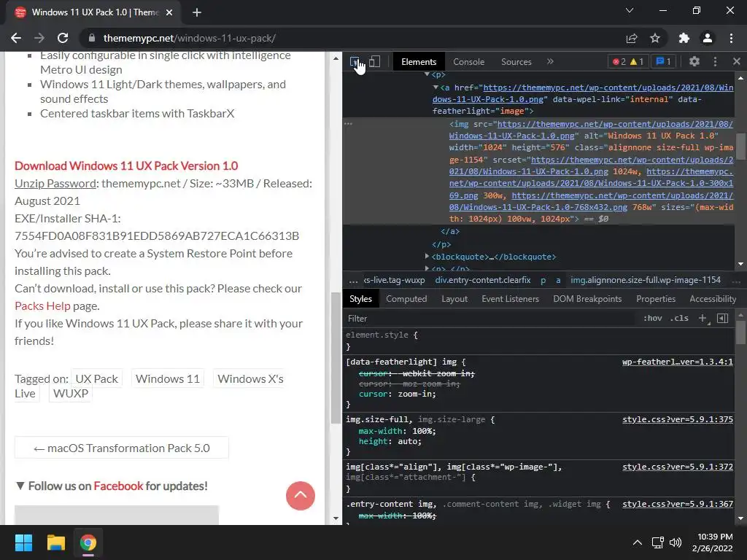Close the DevTools panel
The width and height of the screenshot is (747, 560).
click(x=737, y=61)
